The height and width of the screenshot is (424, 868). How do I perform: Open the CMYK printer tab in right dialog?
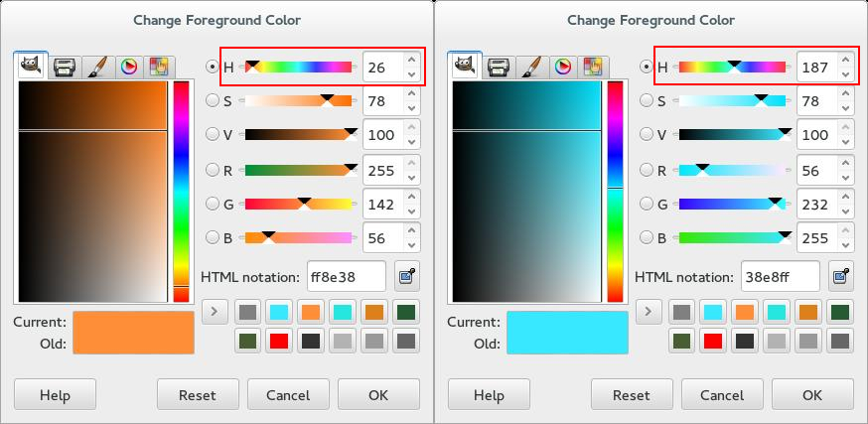click(x=499, y=67)
